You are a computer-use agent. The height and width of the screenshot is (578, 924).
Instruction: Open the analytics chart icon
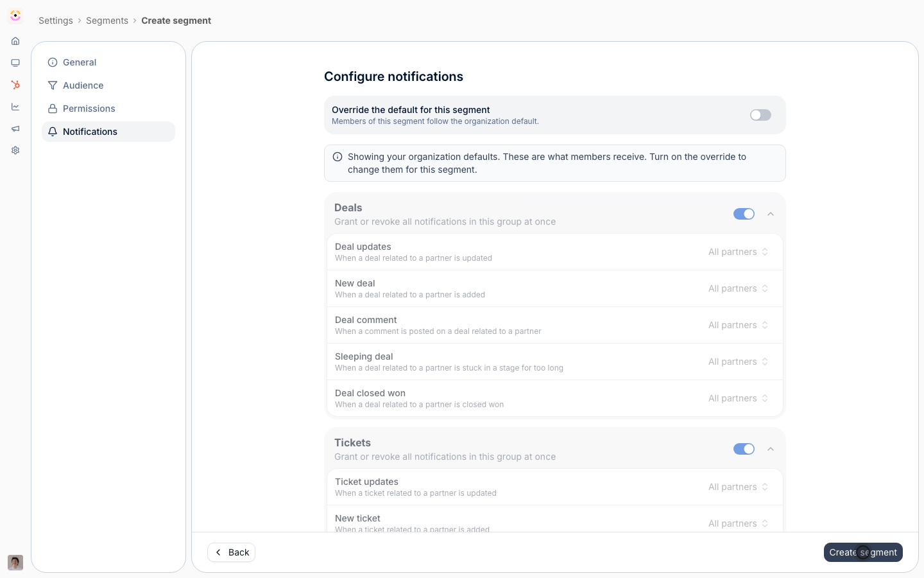[x=15, y=107]
